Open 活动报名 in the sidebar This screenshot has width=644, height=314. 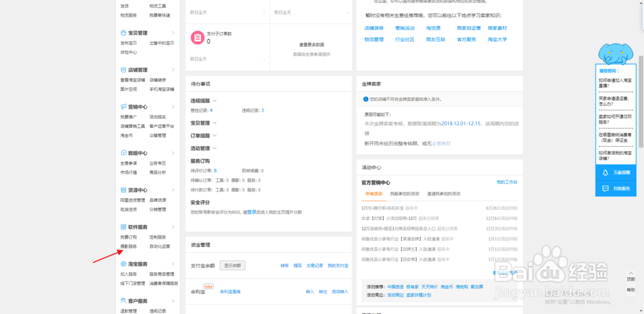[158, 117]
